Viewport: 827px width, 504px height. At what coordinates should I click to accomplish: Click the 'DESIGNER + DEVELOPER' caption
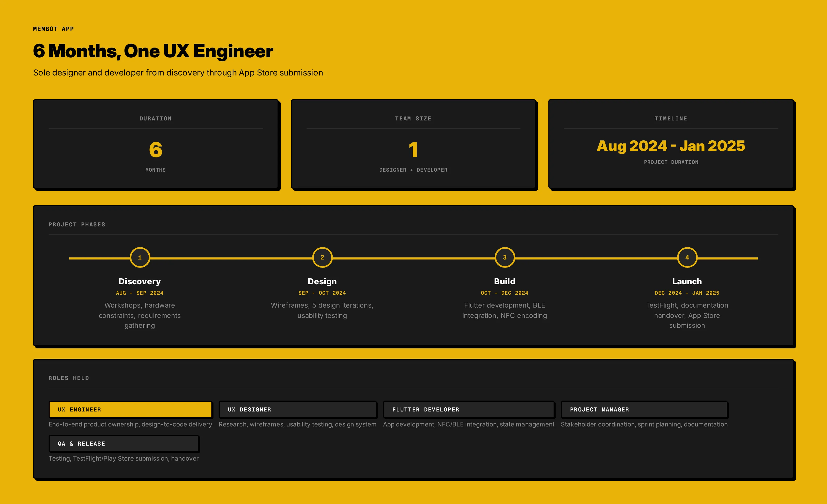(413, 170)
